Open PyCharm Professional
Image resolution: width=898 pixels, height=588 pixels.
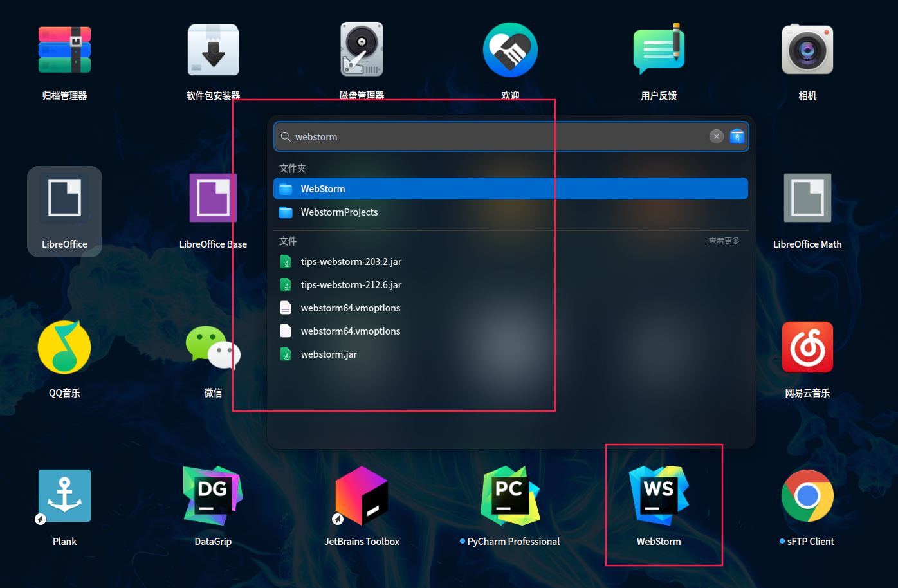(510, 495)
